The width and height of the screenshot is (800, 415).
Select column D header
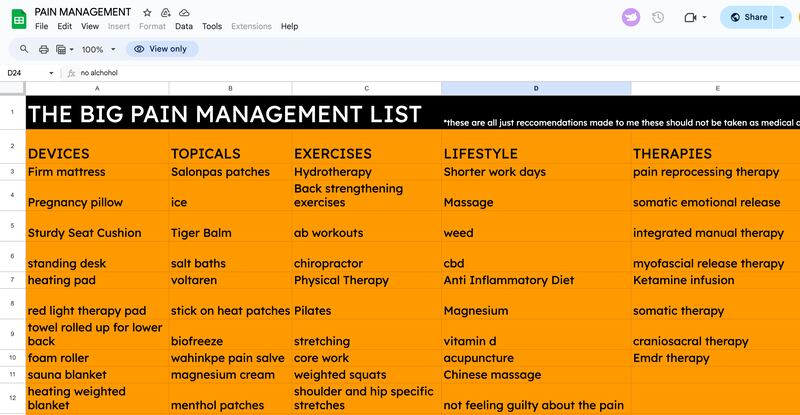click(535, 89)
